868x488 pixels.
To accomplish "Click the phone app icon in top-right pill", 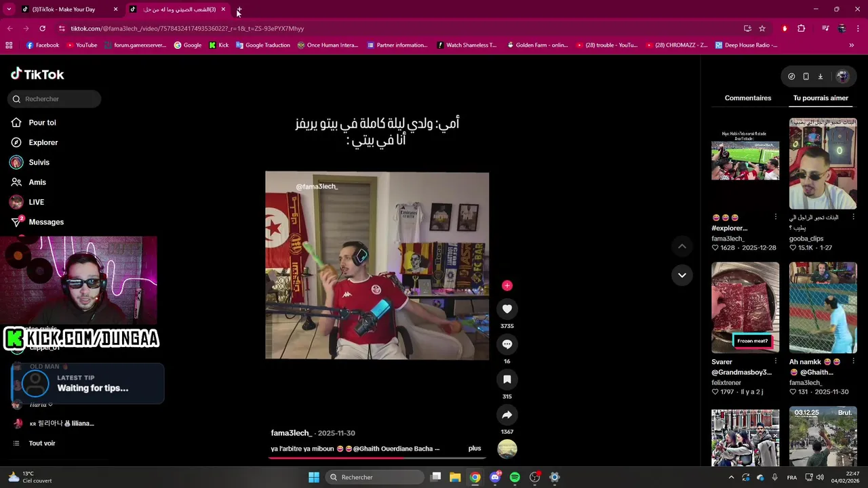I will point(806,77).
